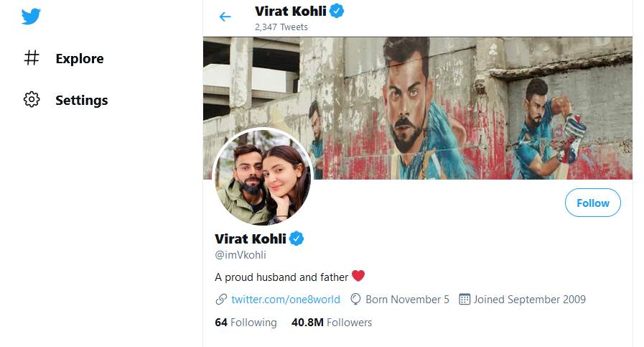The height and width of the screenshot is (347, 644).
Task: Click the chain link icon
Action: 221,299
